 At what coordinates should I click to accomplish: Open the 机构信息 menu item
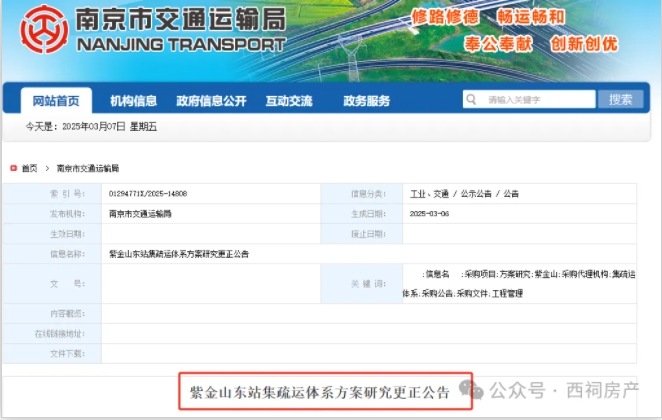coord(133,101)
